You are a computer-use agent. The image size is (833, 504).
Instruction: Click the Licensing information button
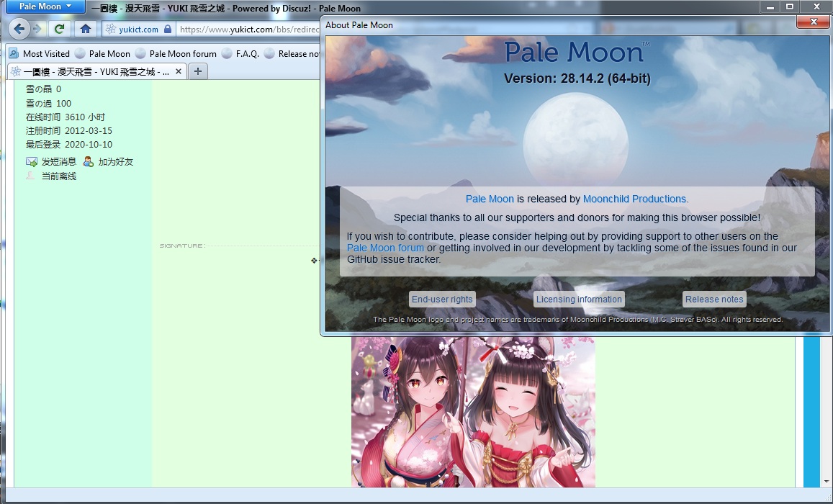(x=579, y=299)
